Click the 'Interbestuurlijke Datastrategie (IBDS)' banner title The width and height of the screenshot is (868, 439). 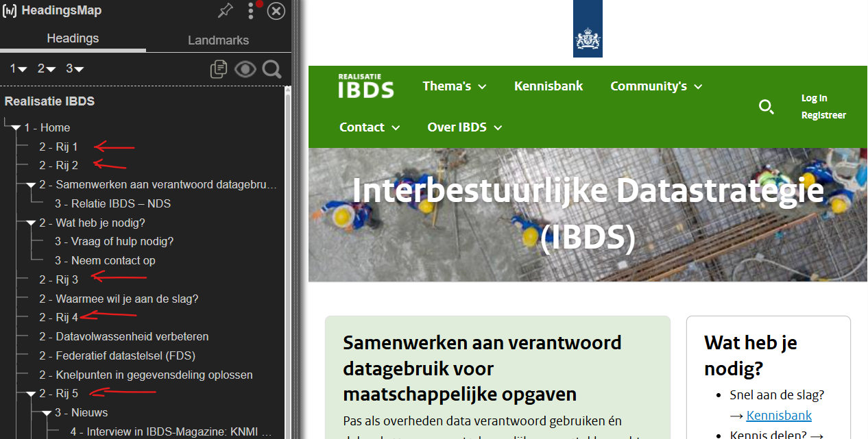pos(588,212)
